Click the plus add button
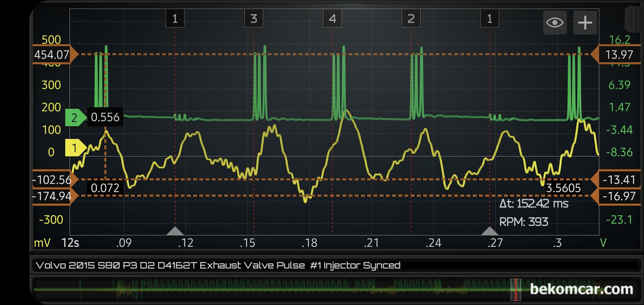 tap(585, 23)
